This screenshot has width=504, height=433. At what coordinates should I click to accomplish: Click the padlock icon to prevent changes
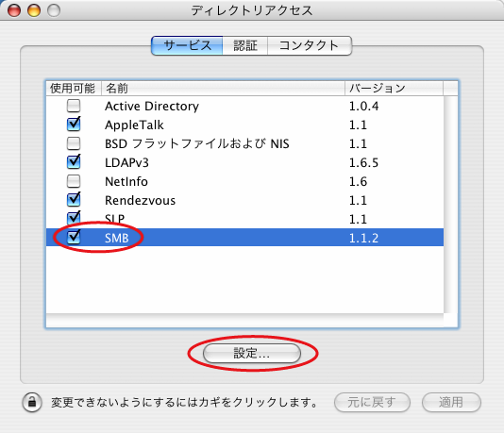[32, 402]
